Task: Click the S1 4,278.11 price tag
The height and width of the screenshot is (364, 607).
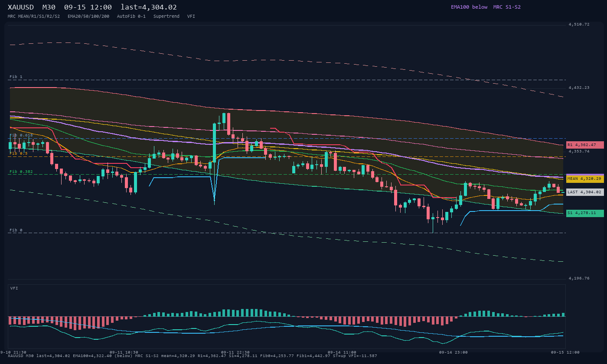Action: point(585,213)
